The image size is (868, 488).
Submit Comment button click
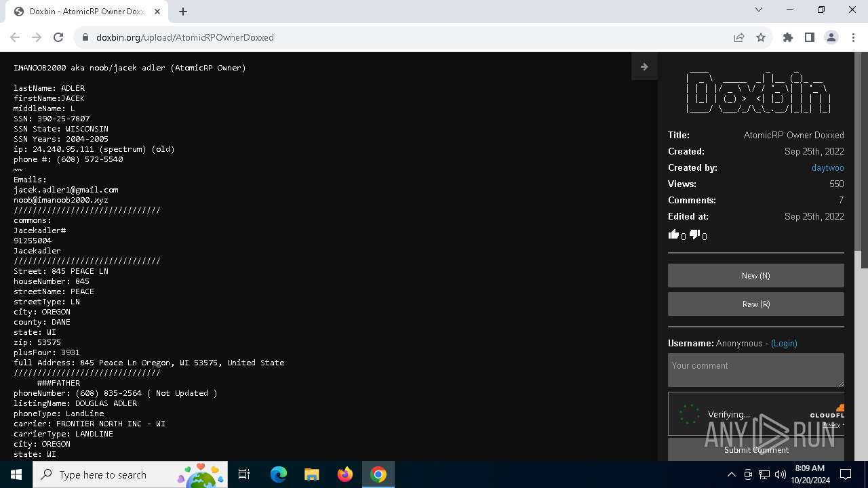click(x=756, y=449)
